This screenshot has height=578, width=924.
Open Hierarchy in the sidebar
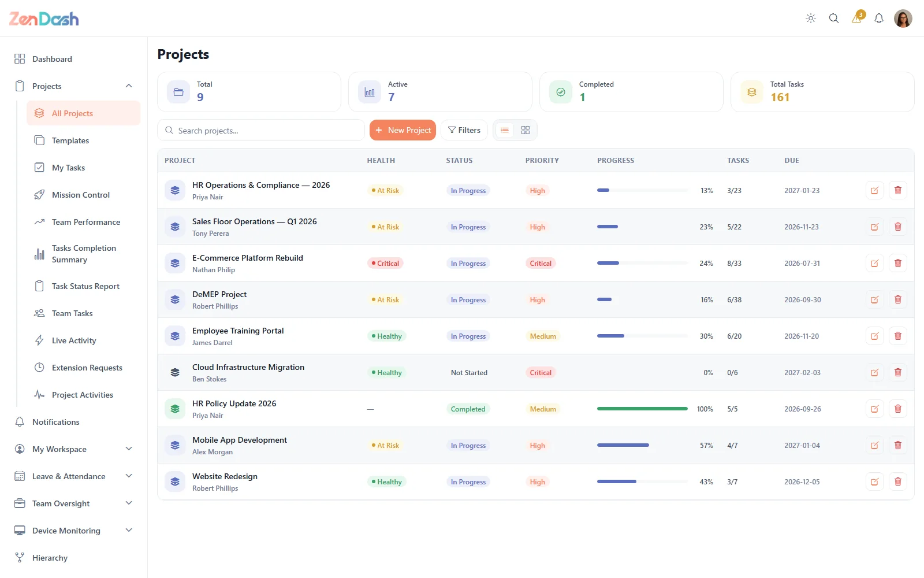pyautogui.click(x=74, y=558)
